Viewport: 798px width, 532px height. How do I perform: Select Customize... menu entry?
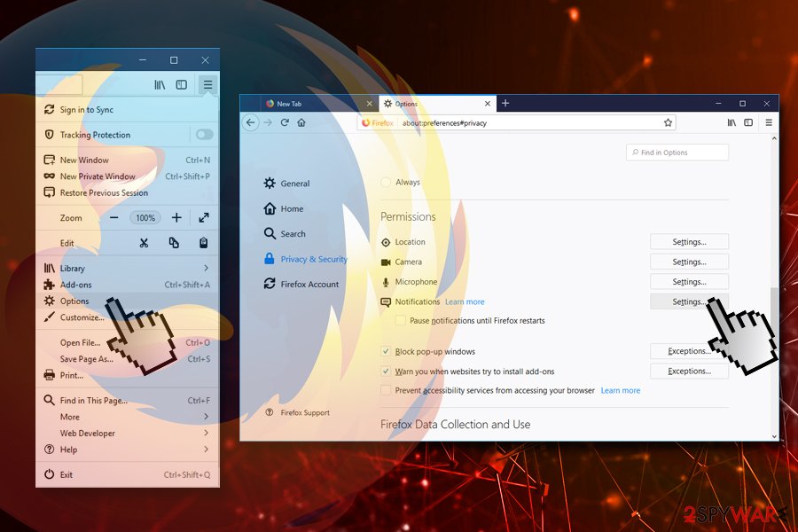click(128, 317)
